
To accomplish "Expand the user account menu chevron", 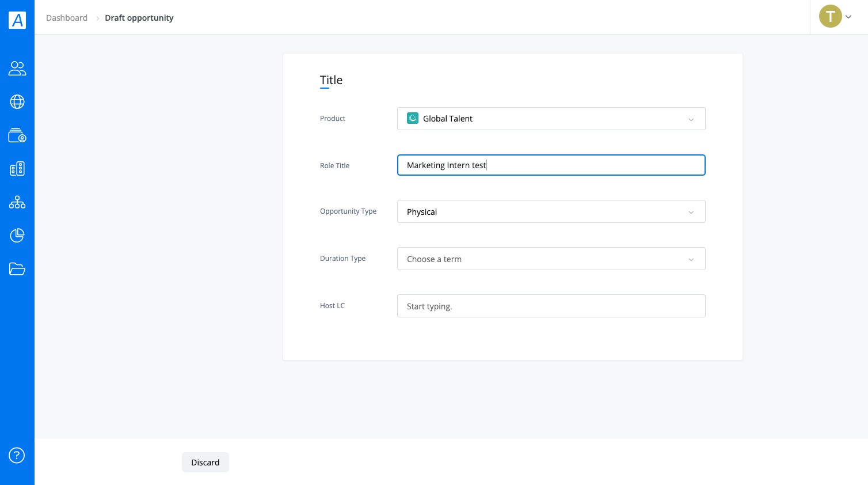I will click(848, 17).
